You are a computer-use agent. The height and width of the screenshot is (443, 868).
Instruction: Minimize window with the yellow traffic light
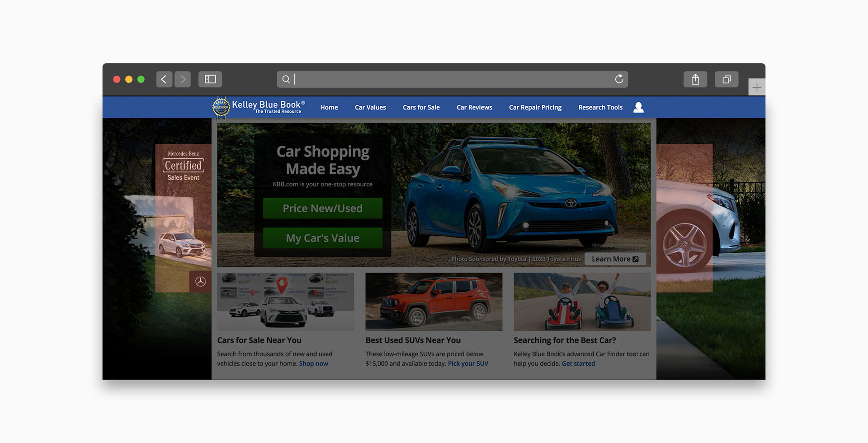tap(129, 79)
